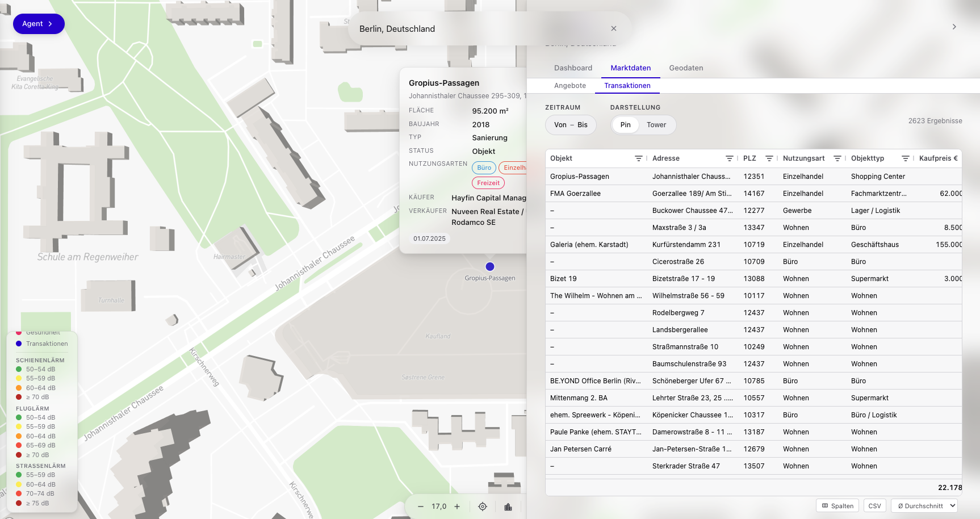980x519 pixels.
Task: Select the Gropius-Passagen table row
Action: 753,177
